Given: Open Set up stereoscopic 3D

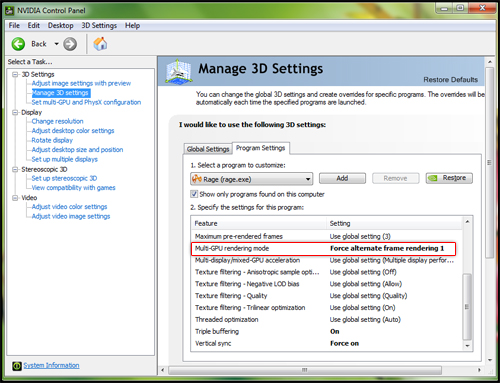Looking at the screenshot, I should pyautogui.click(x=64, y=178).
